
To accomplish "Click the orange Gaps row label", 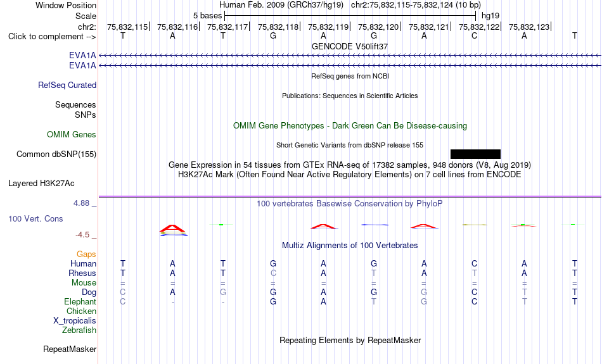I will click(86, 254).
